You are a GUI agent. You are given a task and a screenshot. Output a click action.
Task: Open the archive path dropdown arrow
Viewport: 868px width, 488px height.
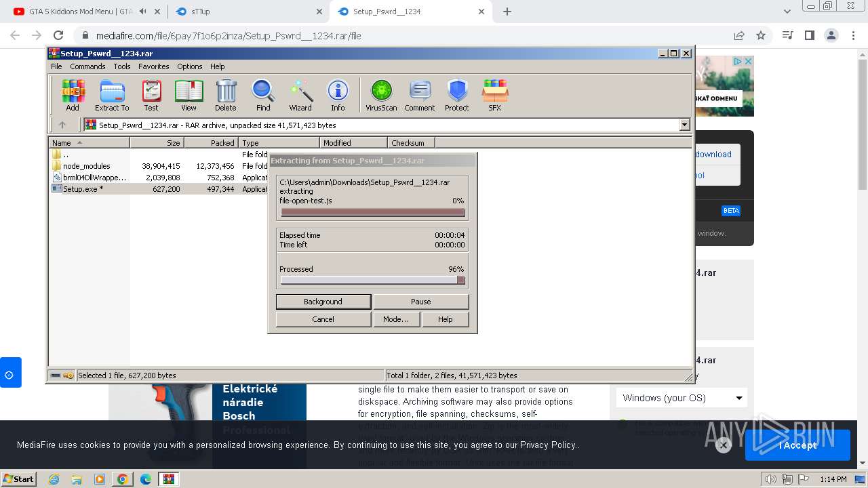684,125
